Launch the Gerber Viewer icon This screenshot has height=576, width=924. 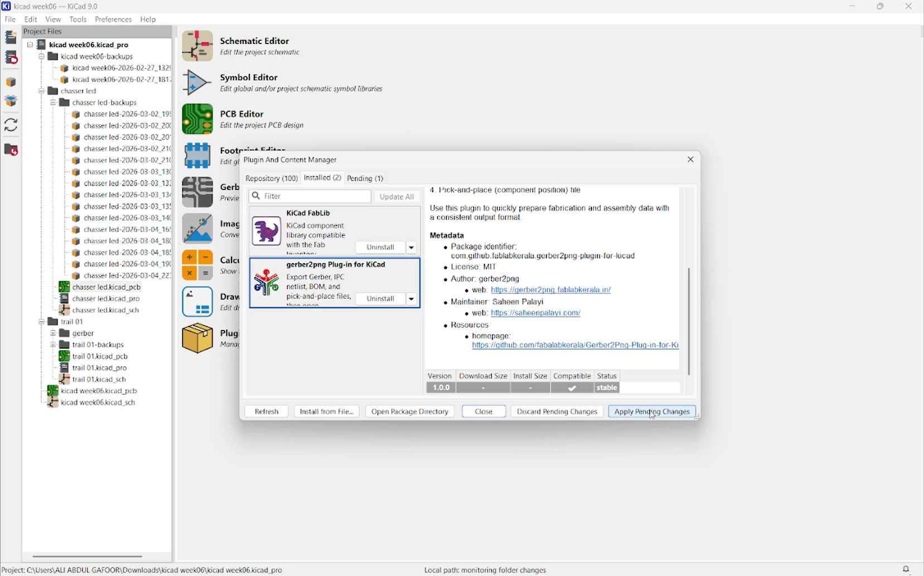pyautogui.click(x=197, y=192)
